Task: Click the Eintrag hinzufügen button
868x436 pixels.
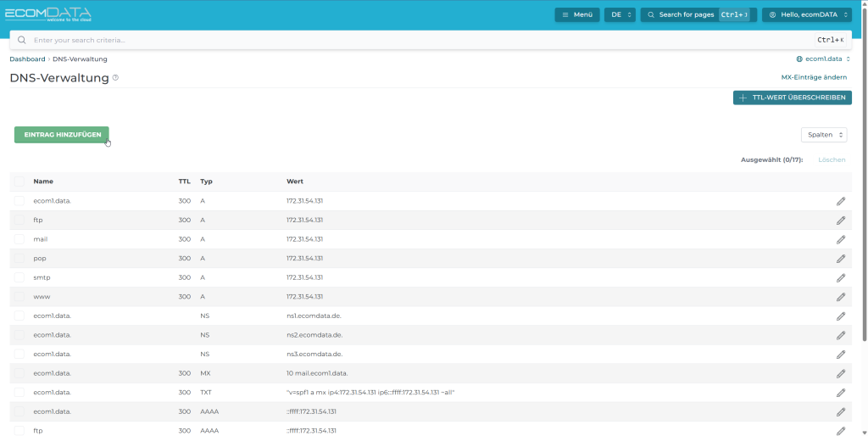Action: [x=62, y=135]
